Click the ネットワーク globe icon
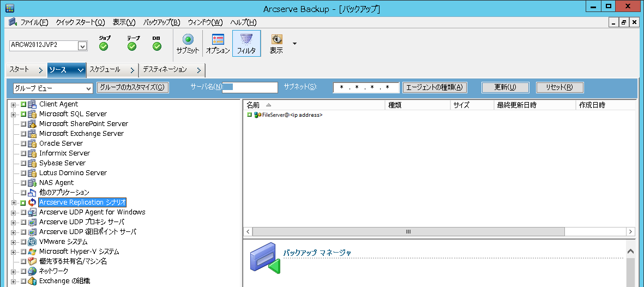The width and height of the screenshot is (644, 287). click(x=32, y=271)
